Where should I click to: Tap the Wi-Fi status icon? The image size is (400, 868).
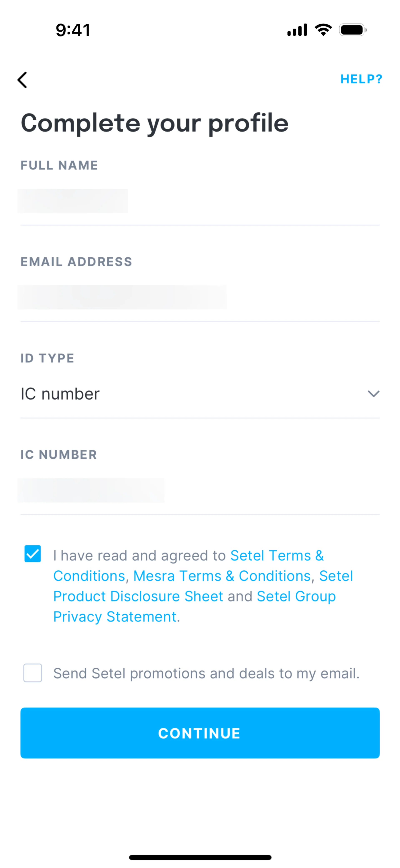[323, 30]
